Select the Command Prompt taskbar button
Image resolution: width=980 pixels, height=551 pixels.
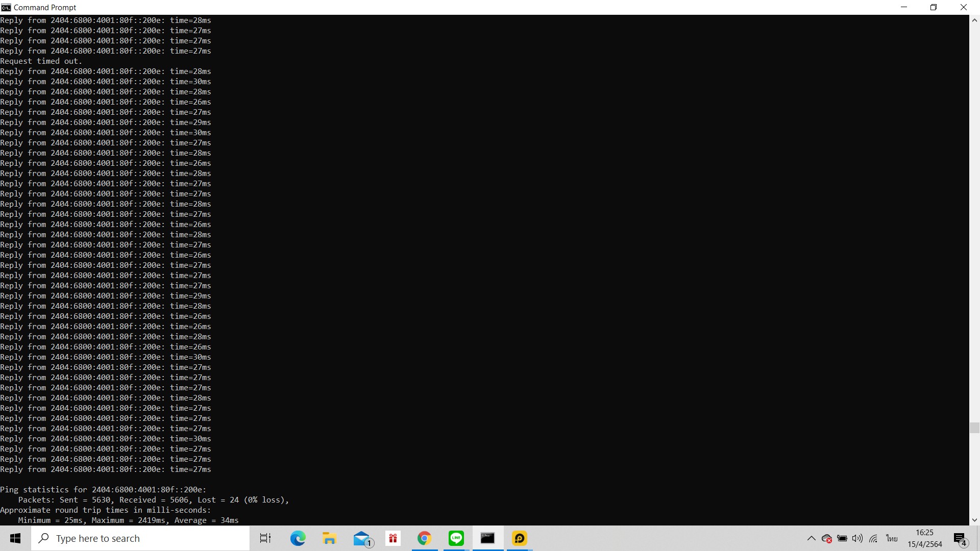487,538
